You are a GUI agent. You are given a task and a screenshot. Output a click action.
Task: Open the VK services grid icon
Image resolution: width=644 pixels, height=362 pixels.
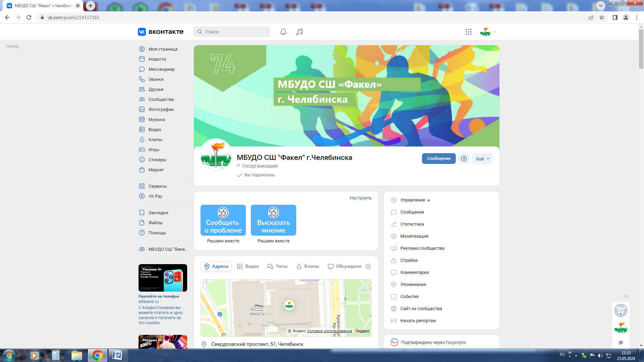469,32
